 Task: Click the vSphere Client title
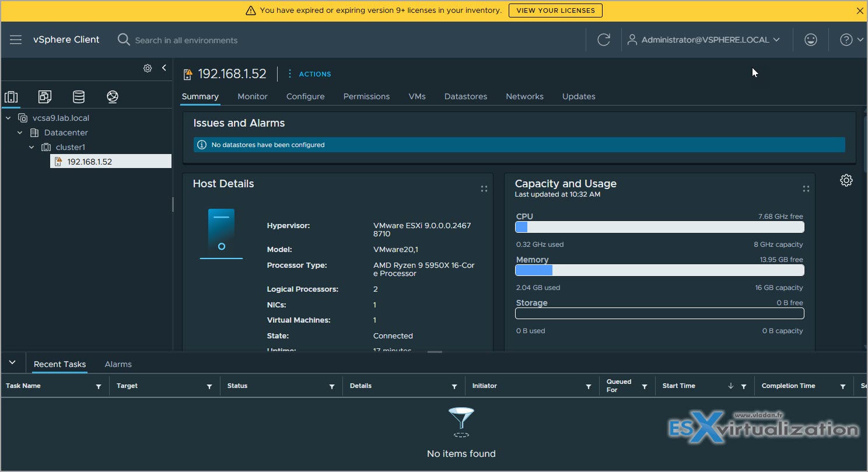pyautogui.click(x=66, y=40)
